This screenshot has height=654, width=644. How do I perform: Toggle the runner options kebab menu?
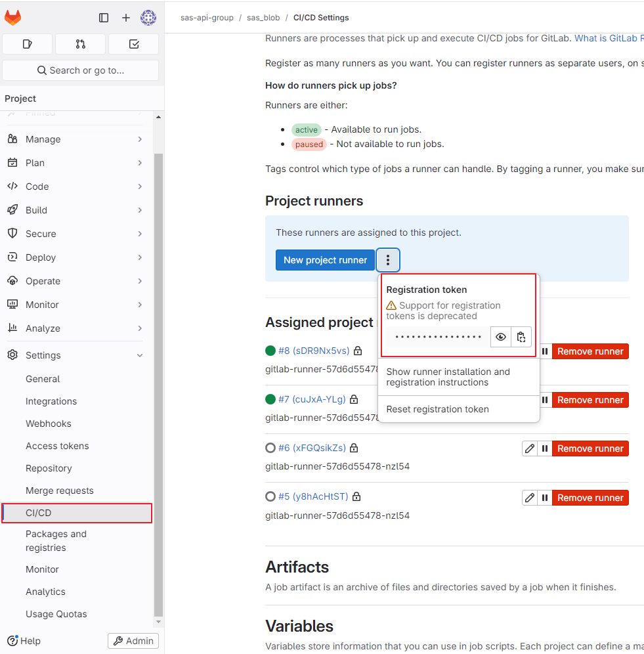[x=388, y=260]
